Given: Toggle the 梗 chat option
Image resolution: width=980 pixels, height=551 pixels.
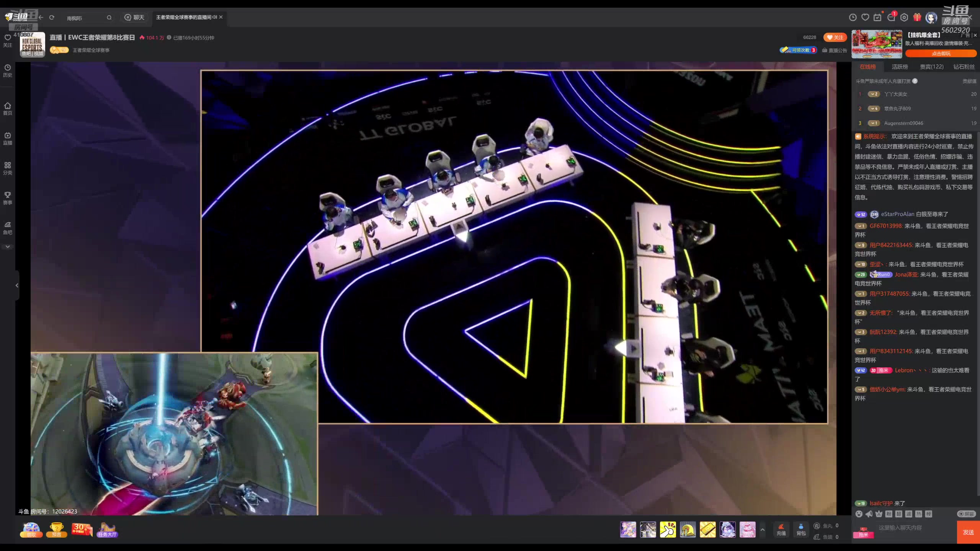Looking at the screenshot, I should (929, 514).
